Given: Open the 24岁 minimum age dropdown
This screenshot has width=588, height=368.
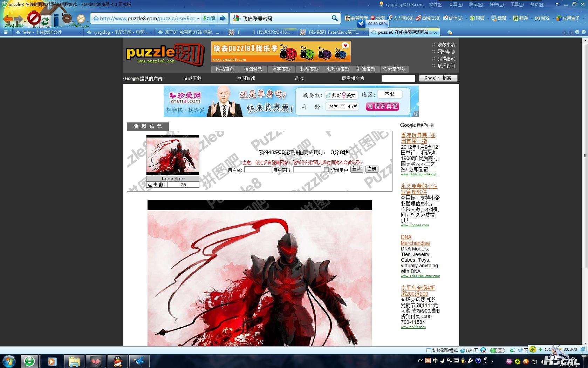Looking at the screenshot, I should click(333, 106).
